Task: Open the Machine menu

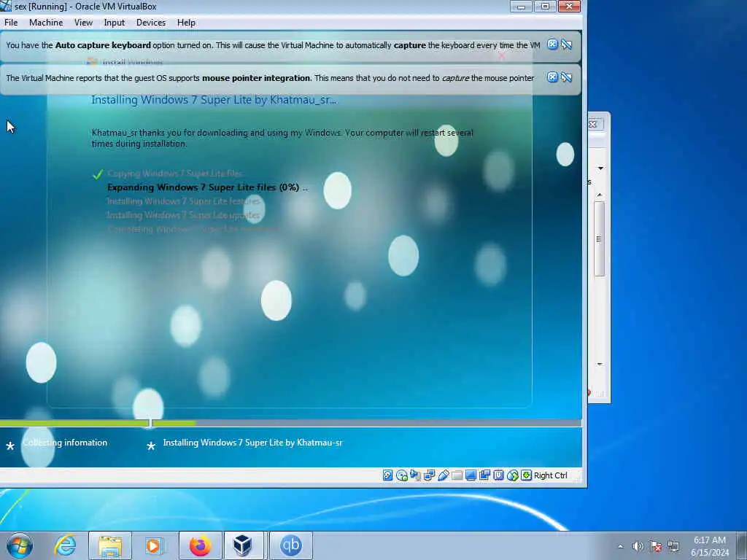Action: pos(46,23)
